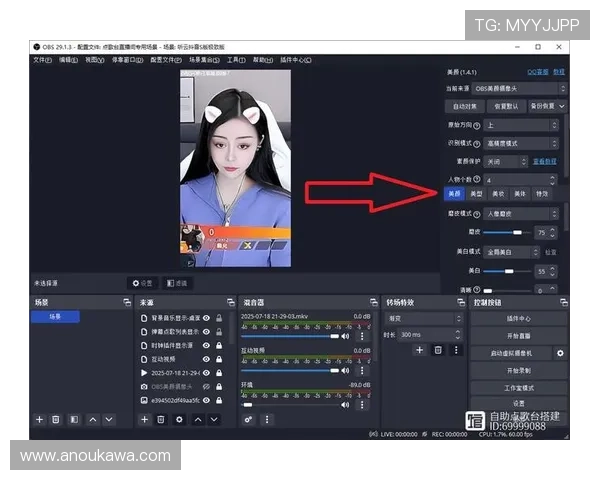Open 美白模式 全局美白 dropdown
600x480 pixels.
(x=511, y=252)
